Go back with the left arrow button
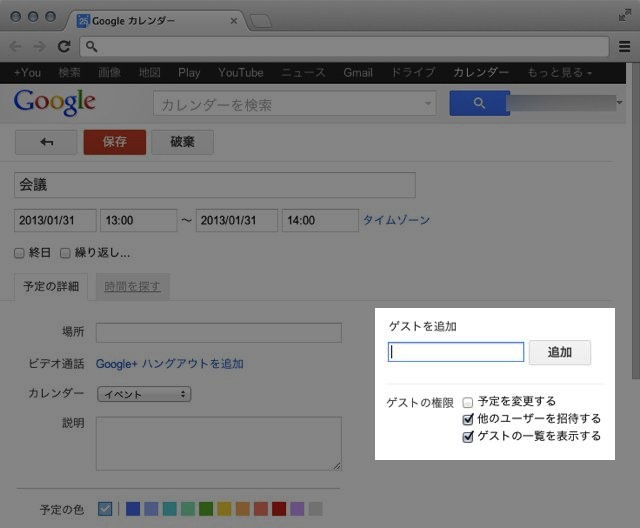640x528 pixels. (x=46, y=142)
